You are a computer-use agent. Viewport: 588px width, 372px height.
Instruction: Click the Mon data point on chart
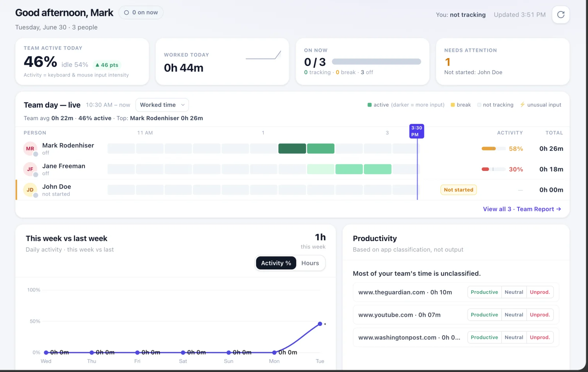274,353
